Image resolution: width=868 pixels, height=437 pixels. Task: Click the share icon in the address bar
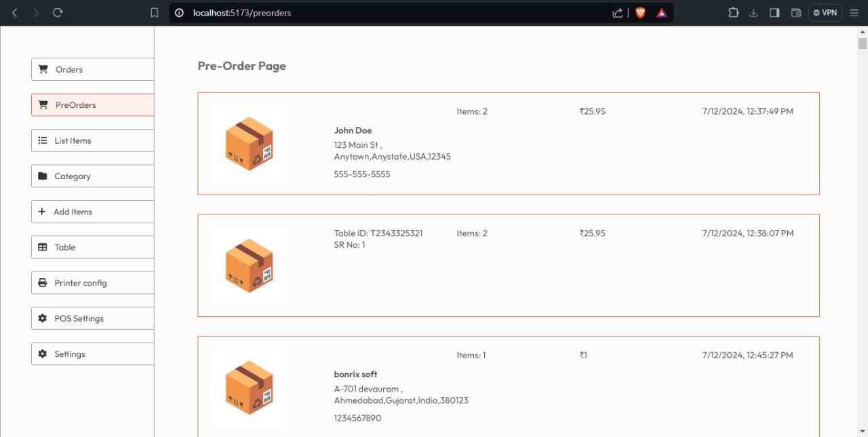617,13
